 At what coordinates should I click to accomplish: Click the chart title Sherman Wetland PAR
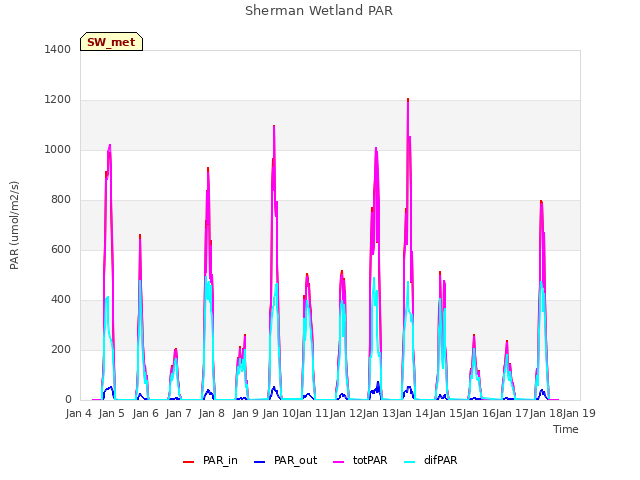click(x=319, y=11)
